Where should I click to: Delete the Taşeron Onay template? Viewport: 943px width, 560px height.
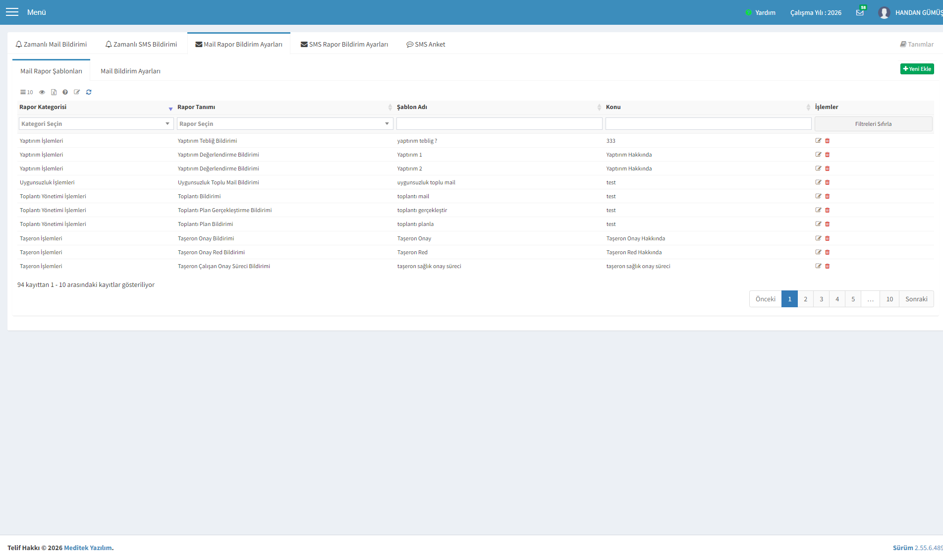[x=827, y=238]
